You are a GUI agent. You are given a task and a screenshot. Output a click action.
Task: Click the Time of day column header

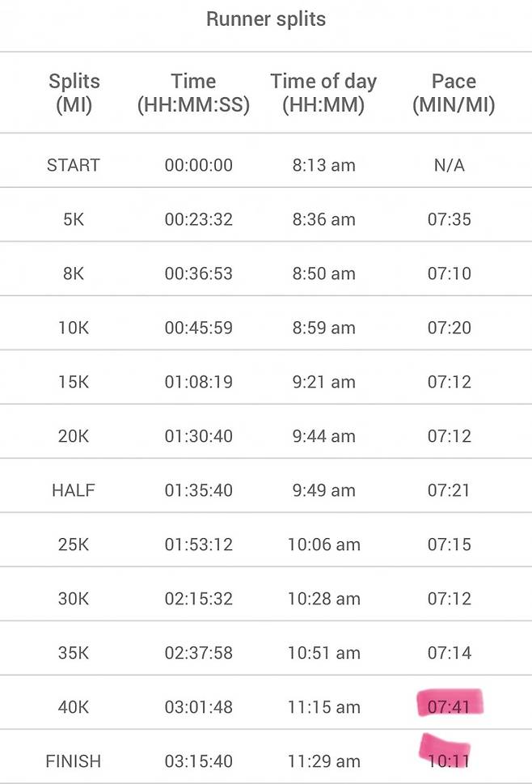coord(323,93)
